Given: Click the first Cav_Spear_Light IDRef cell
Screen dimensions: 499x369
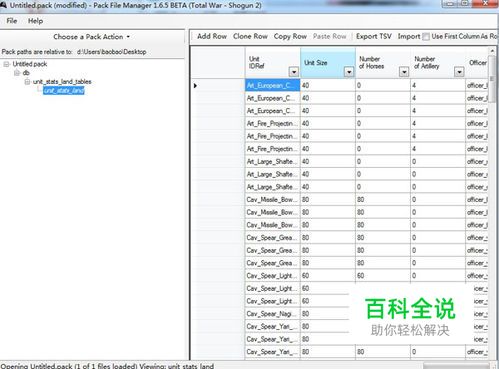Looking at the screenshot, I should tap(272, 276).
